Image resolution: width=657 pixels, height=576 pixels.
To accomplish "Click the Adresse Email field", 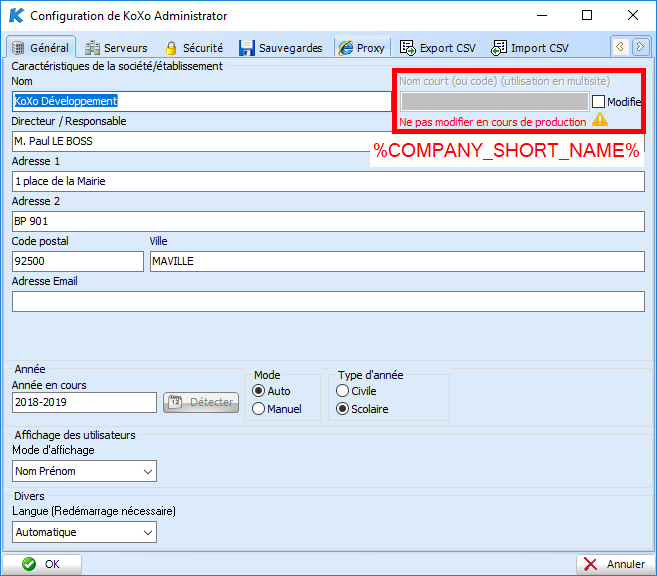I will 328,302.
